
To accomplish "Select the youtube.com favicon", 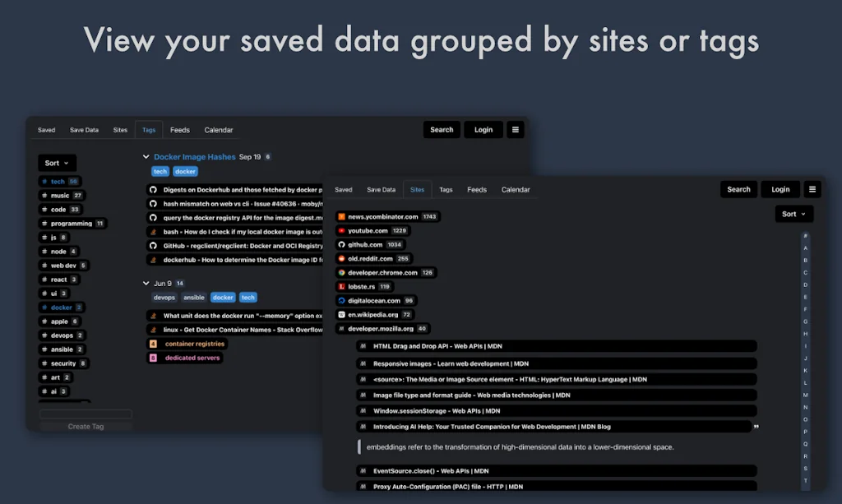I will click(341, 230).
